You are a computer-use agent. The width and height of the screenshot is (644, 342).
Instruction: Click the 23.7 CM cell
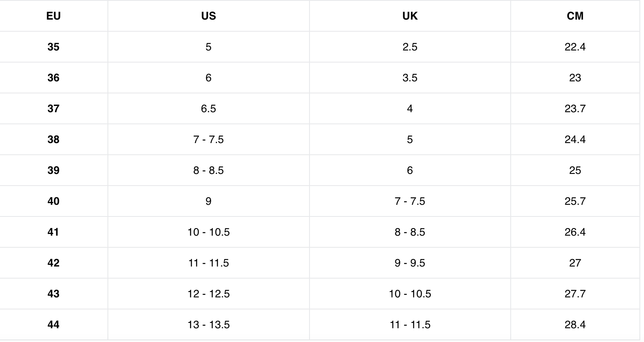pos(575,108)
